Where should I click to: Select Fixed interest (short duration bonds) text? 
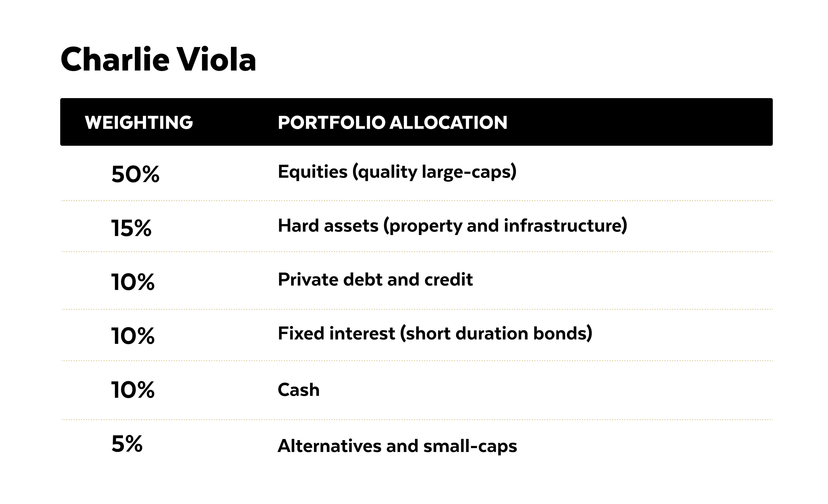click(x=435, y=333)
